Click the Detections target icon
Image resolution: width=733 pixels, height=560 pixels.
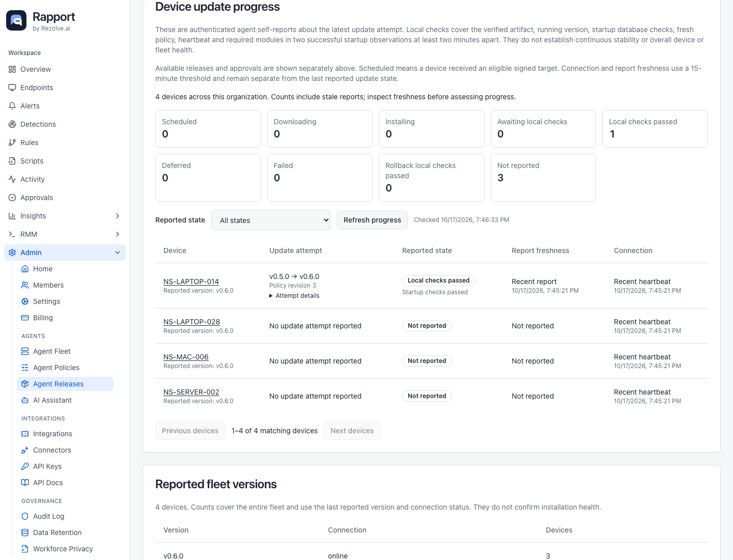point(12,124)
